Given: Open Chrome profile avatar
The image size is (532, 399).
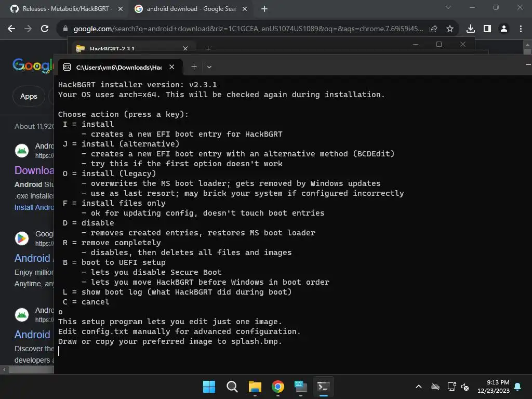Looking at the screenshot, I should [x=504, y=29].
